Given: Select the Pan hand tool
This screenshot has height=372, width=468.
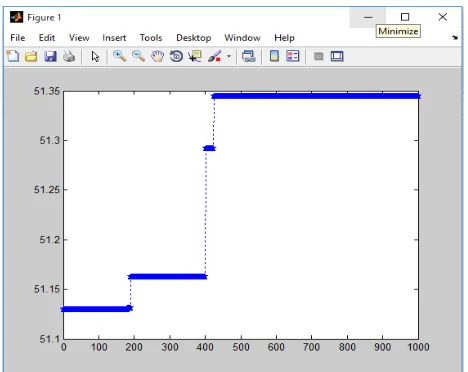Looking at the screenshot, I should (157, 56).
